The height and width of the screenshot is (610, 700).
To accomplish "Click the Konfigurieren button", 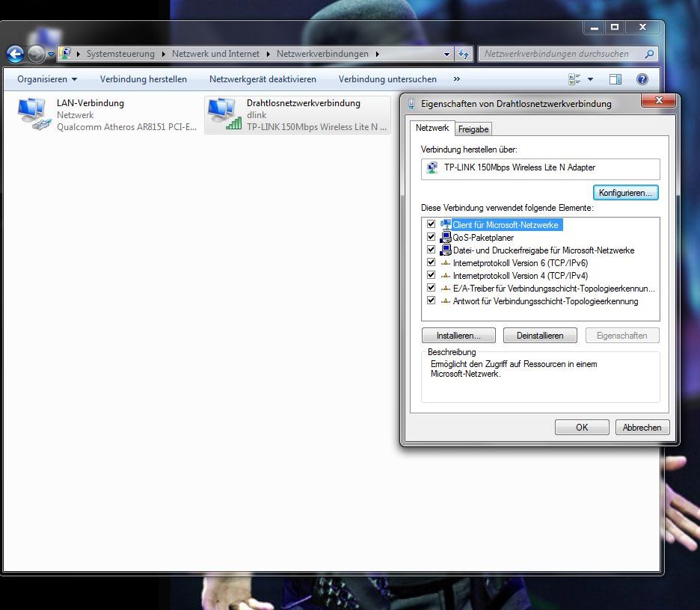I will pos(625,193).
